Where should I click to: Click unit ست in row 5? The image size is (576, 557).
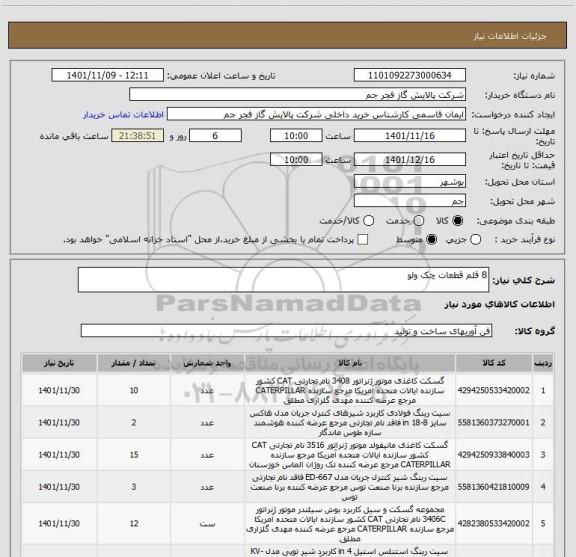click(x=207, y=524)
